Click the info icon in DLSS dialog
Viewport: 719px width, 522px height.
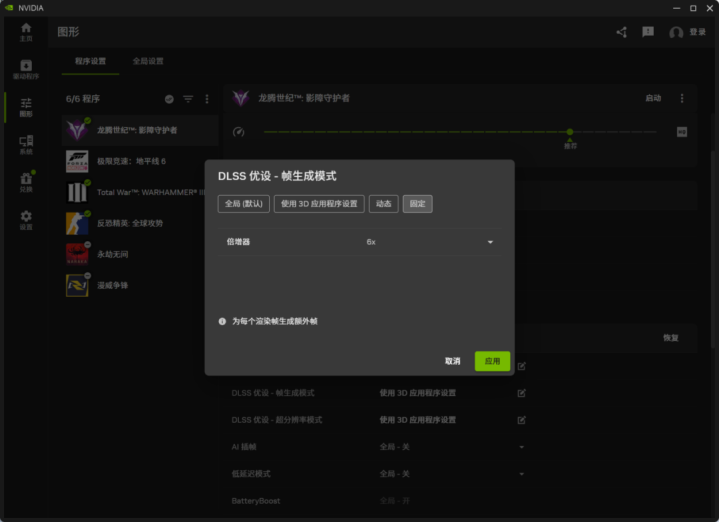click(x=222, y=322)
